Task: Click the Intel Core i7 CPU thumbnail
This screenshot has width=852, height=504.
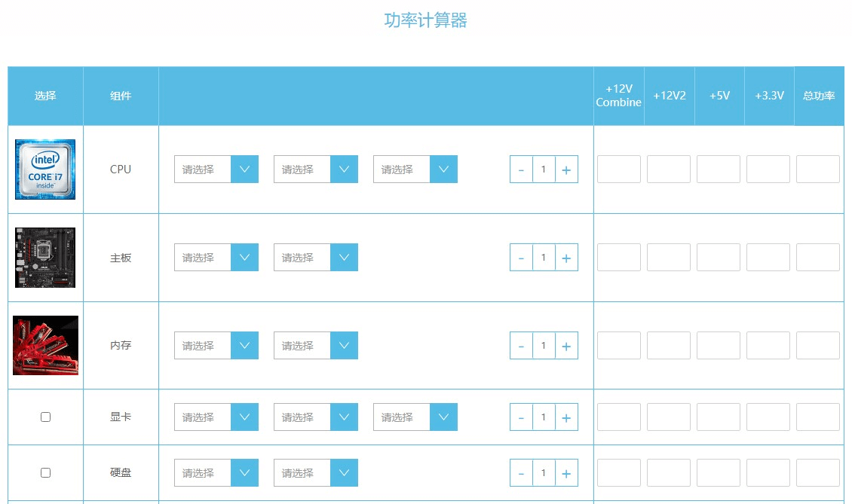Action: (x=45, y=169)
